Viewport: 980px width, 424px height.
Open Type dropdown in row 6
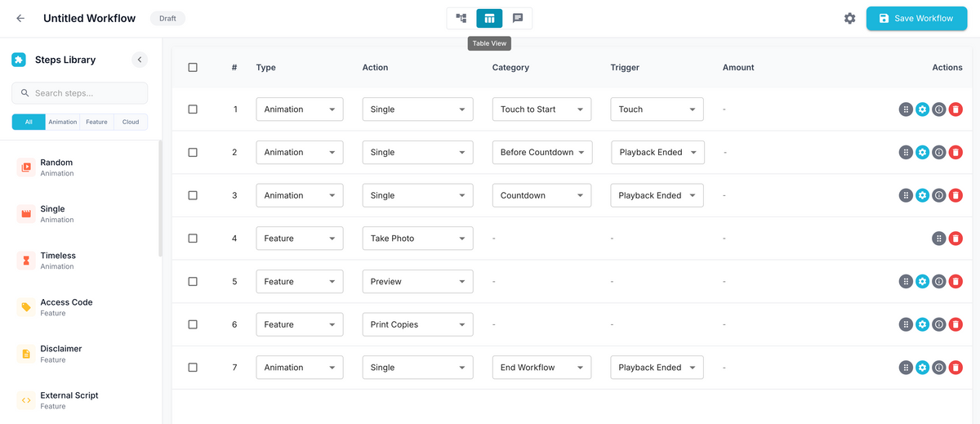(x=300, y=324)
